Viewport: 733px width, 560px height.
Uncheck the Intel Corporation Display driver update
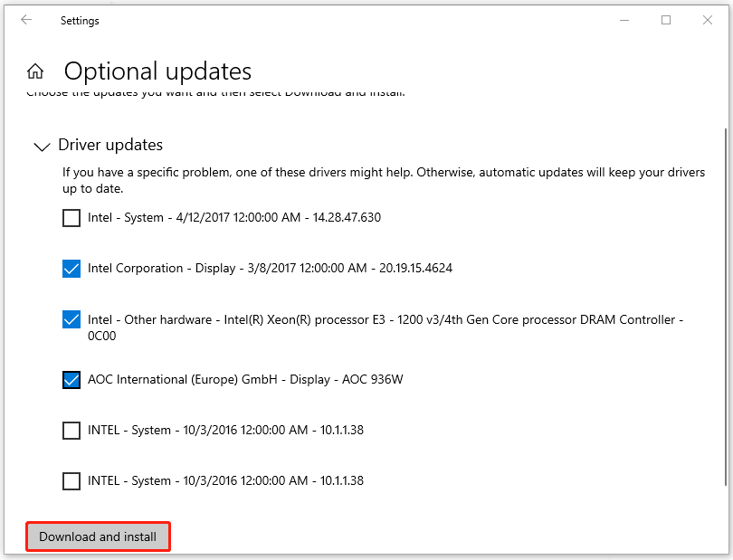pos(71,269)
